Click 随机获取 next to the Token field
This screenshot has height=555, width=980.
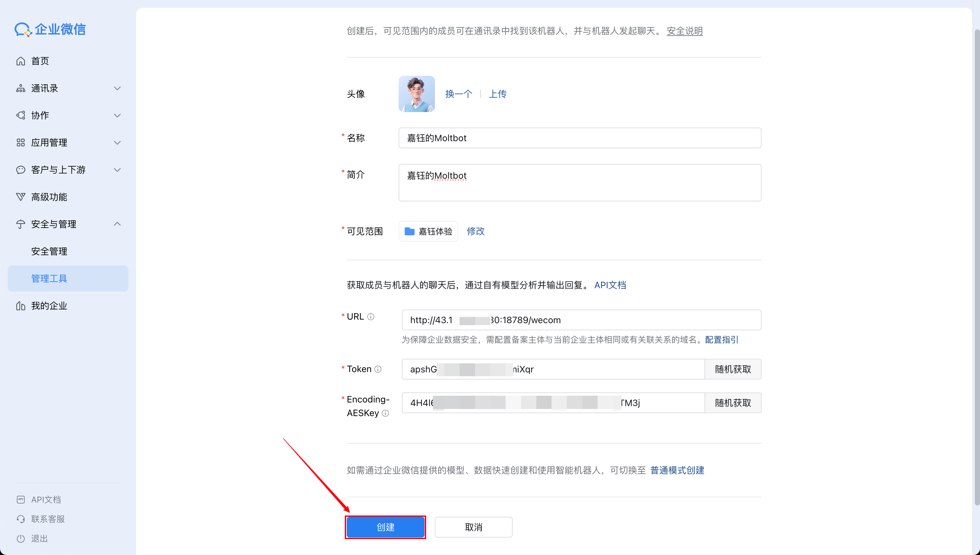(732, 369)
